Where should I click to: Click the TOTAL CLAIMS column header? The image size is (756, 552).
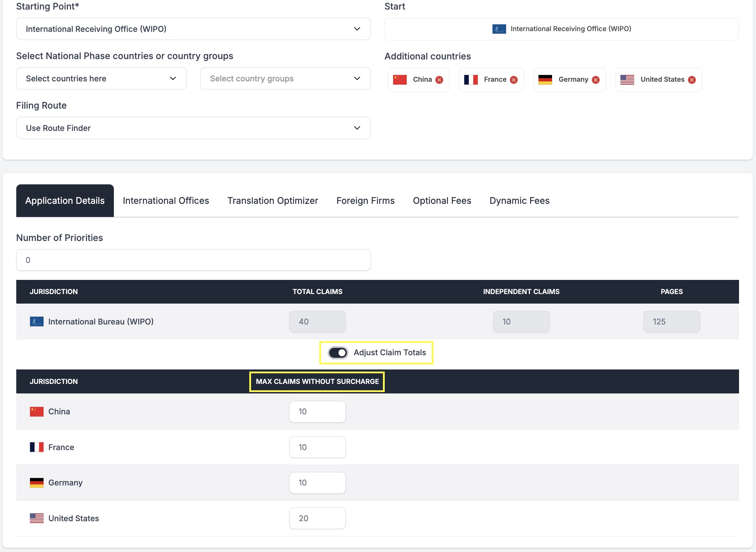pyautogui.click(x=317, y=292)
